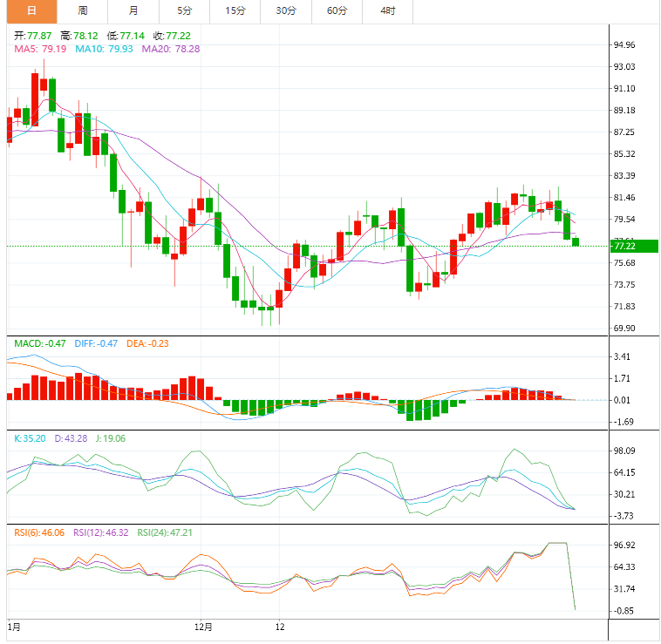Open the 5分 interval tab

184,11
